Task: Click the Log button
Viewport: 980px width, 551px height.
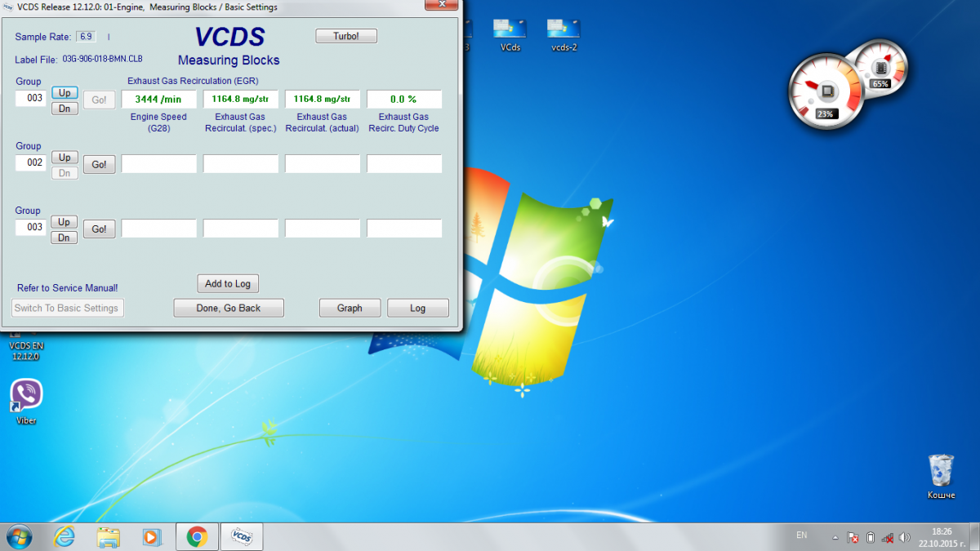Action: (418, 308)
